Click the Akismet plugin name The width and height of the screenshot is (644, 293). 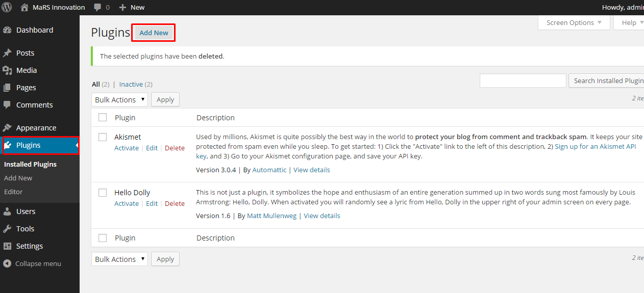(x=128, y=137)
